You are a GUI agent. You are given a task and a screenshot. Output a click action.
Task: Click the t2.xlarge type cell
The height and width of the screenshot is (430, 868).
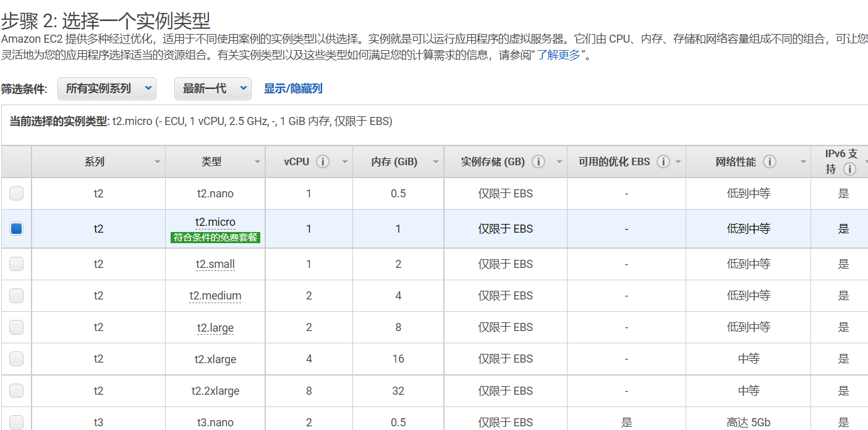tap(215, 359)
